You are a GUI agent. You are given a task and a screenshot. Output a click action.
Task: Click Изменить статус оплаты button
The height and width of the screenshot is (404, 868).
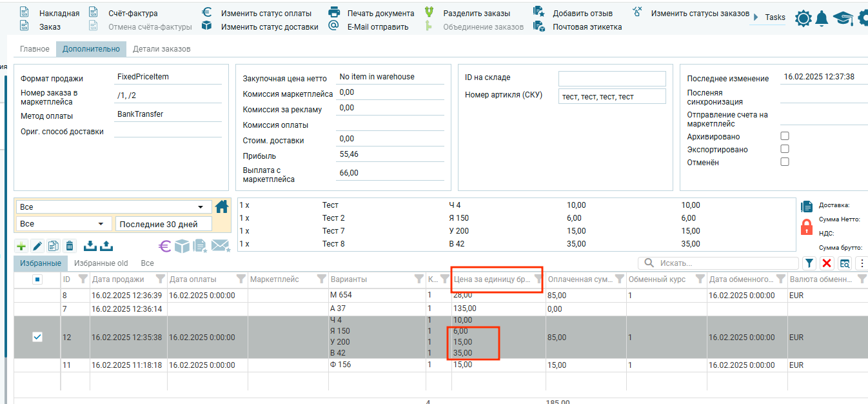[266, 13]
